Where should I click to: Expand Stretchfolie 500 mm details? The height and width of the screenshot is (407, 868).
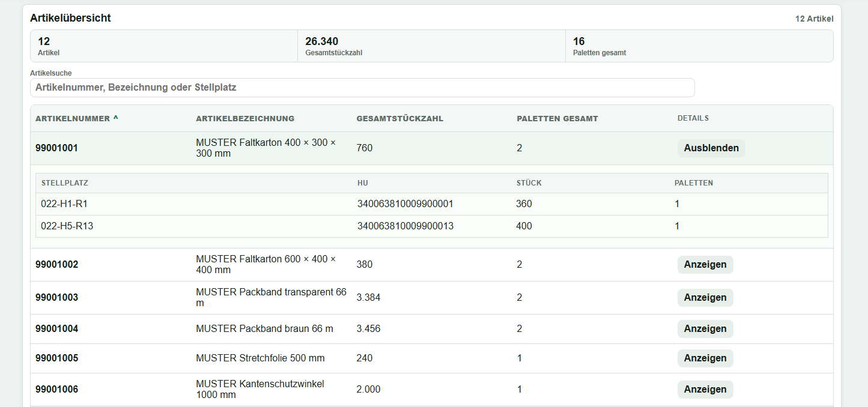[x=705, y=358]
